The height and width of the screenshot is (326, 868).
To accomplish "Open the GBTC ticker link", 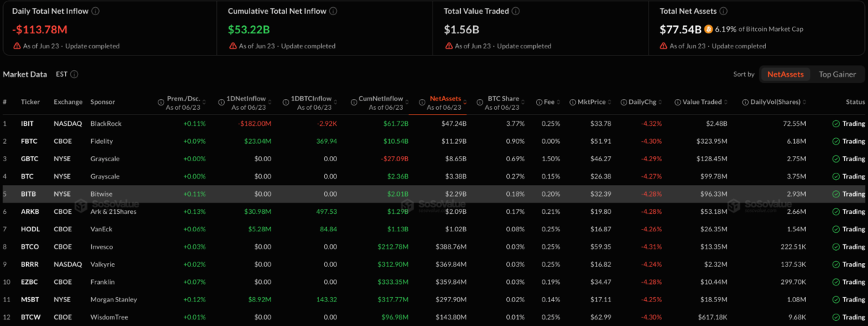I will [30, 159].
